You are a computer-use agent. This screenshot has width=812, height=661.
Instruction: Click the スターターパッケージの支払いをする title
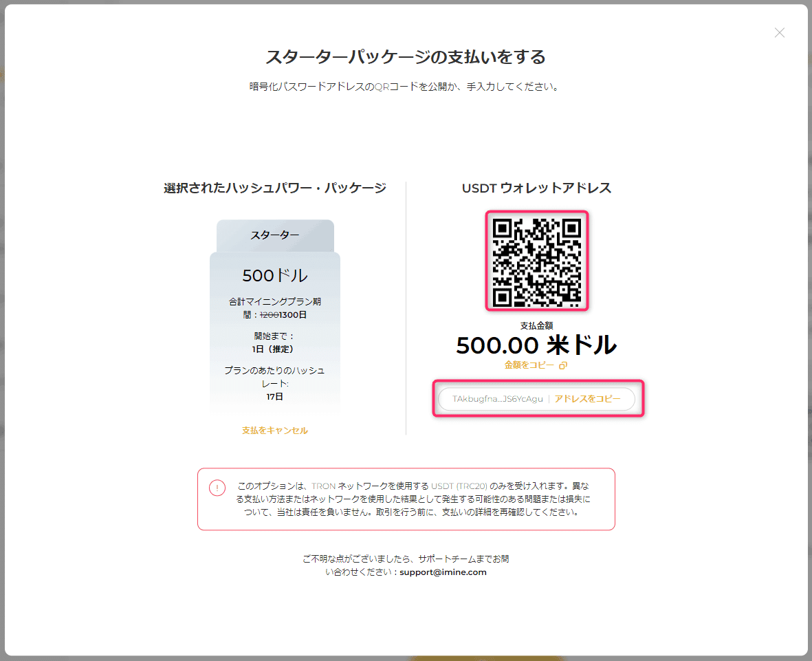pyautogui.click(x=406, y=56)
